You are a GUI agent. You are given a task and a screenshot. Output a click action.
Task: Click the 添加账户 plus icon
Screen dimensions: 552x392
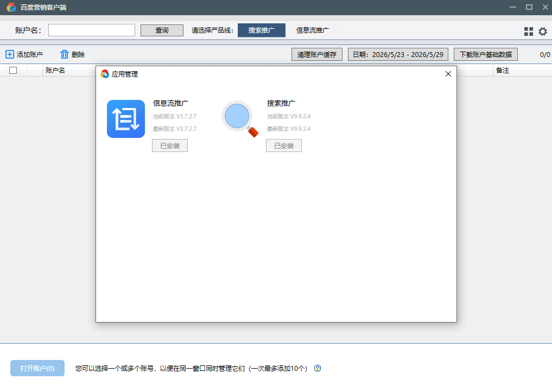10,54
